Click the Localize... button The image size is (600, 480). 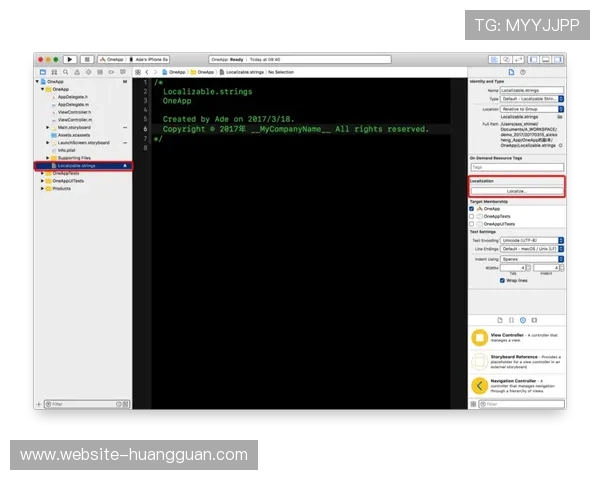point(516,190)
